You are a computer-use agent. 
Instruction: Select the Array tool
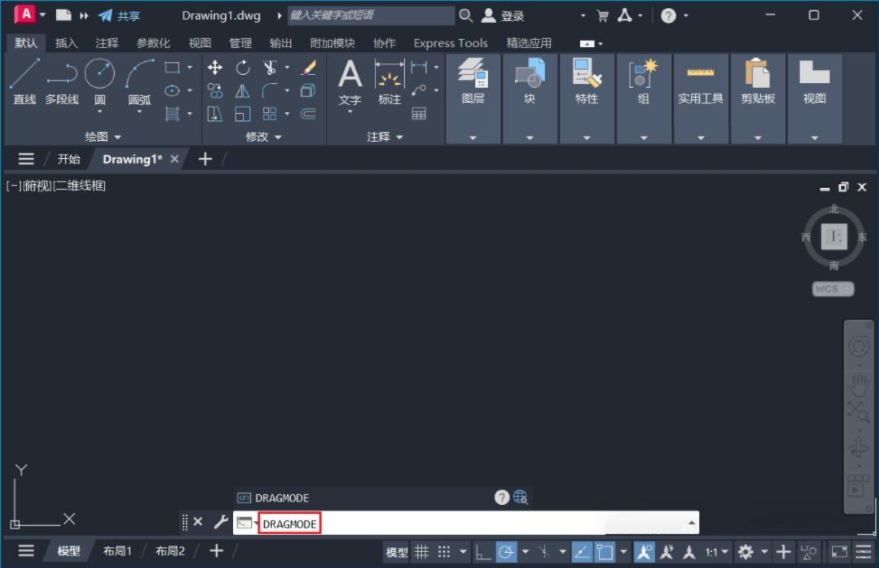pos(270,114)
